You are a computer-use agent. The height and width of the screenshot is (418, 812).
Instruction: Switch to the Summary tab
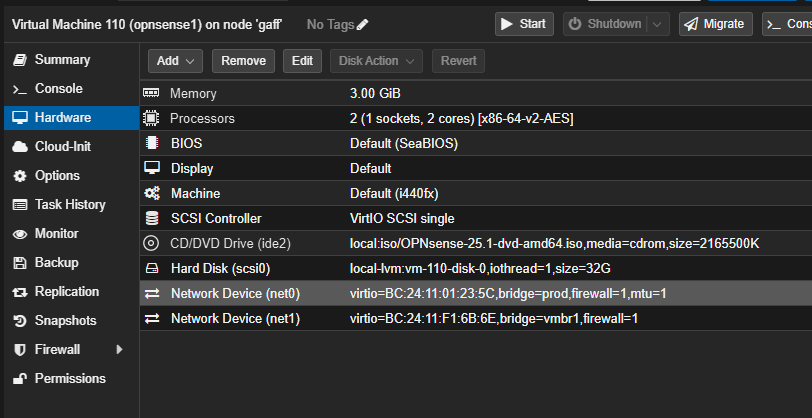click(x=62, y=60)
